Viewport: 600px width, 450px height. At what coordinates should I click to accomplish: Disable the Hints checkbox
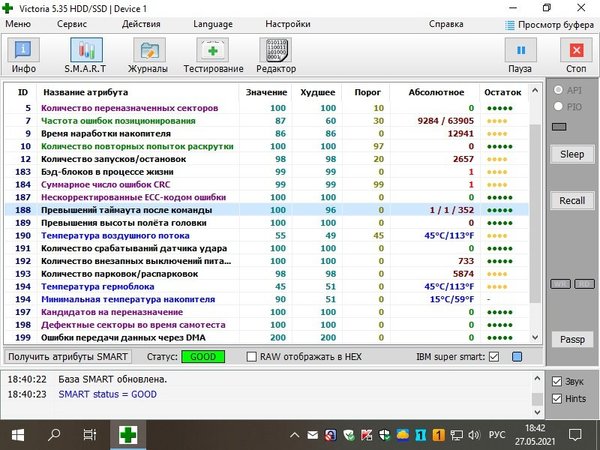click(557, 398)
